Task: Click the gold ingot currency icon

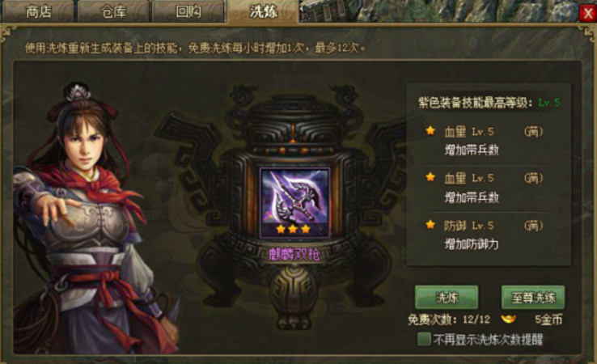Action: click(x=508, y=319)
